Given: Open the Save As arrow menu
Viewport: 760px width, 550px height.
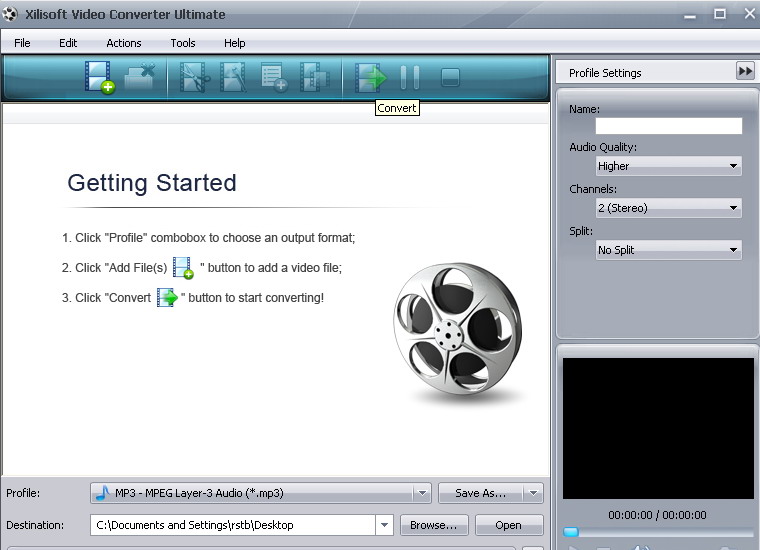Looking at the screenshot, I should click(534, 493).
